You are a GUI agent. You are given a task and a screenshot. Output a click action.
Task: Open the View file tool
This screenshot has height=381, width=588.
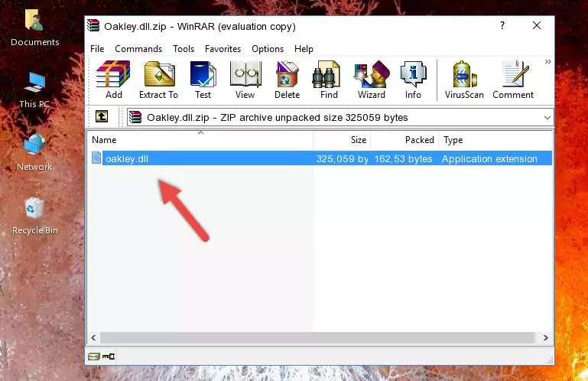pos(245,80)
